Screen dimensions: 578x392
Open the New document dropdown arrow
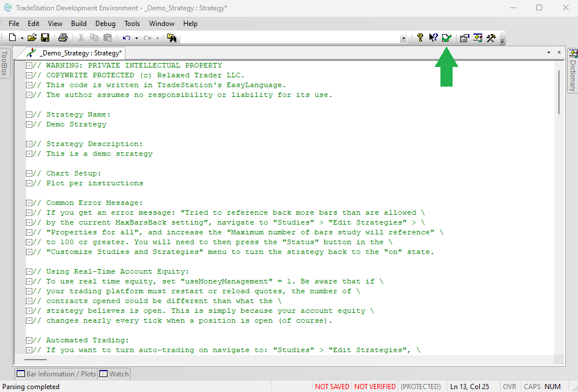[22, 38]
